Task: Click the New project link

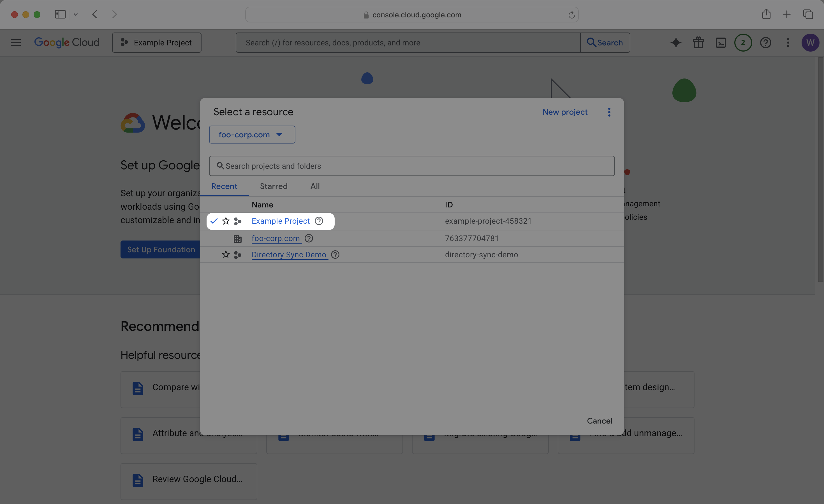Action: pyautogui.click(x=565, y=112)
